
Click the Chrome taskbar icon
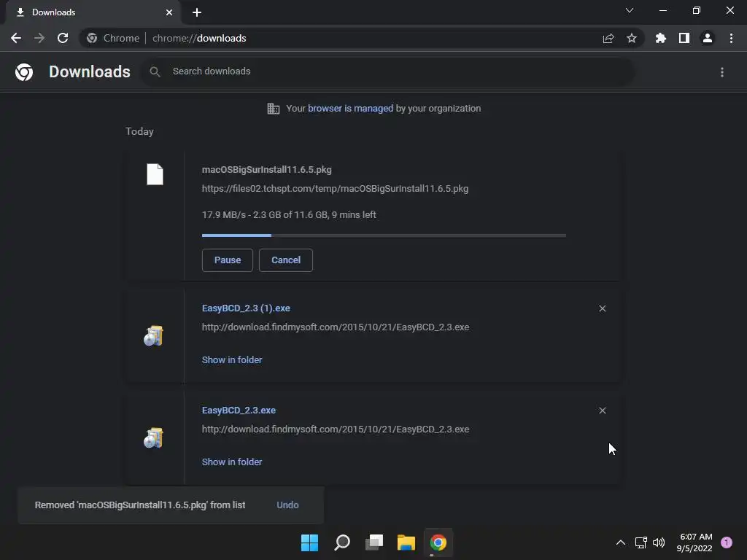coord(438,542)
